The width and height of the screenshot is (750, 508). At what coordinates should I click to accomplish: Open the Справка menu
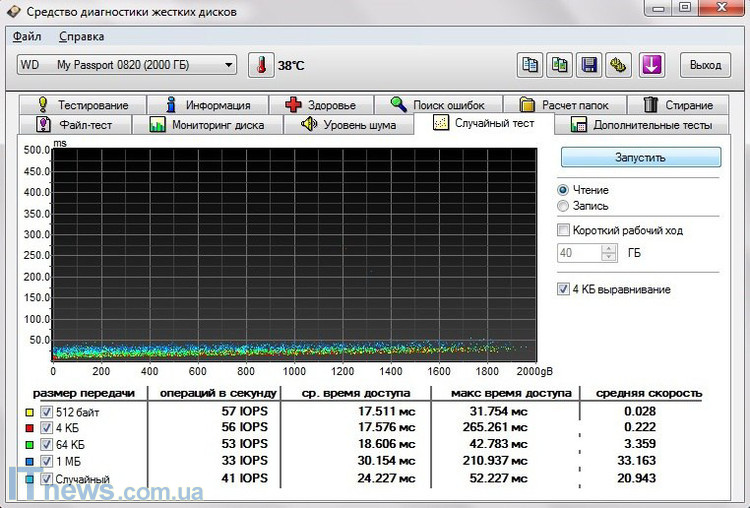pyautogui.click(x=81, y=37)
